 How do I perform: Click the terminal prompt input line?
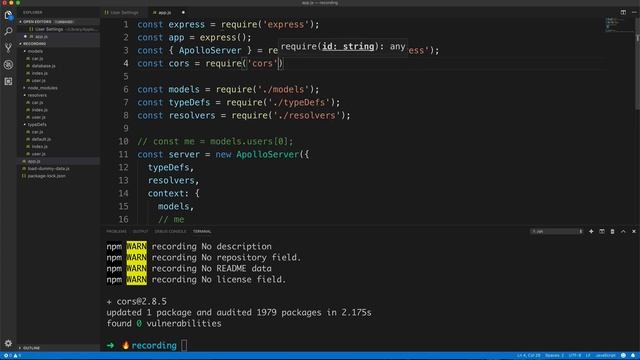[x=184, y=345]
